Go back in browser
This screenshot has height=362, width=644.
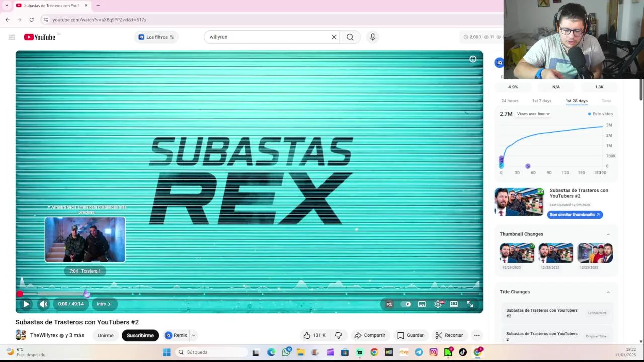pos(8,20)
